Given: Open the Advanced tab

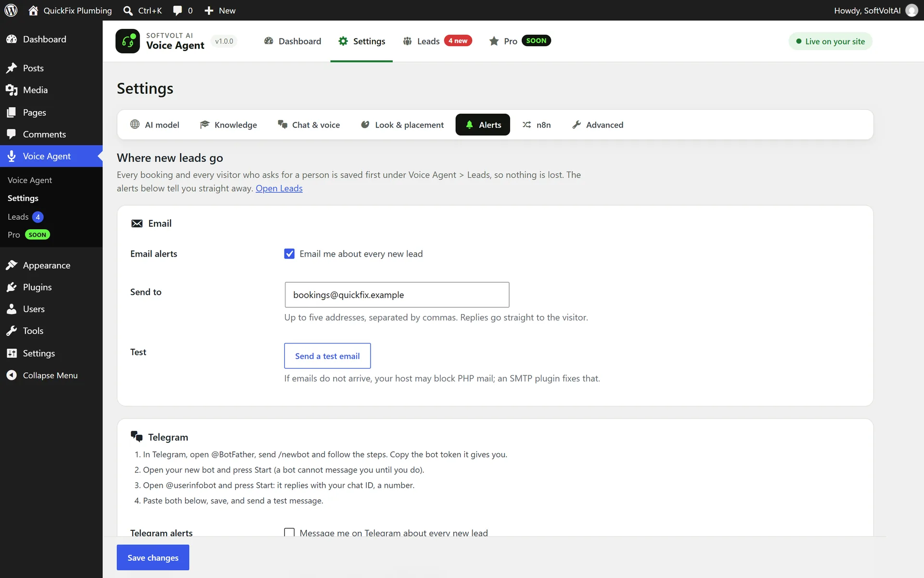Looking at the screenshot, I should (598, 125).
